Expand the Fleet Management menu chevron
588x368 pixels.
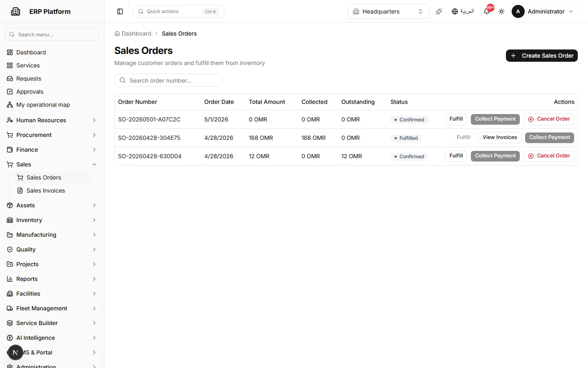point(94,308)
